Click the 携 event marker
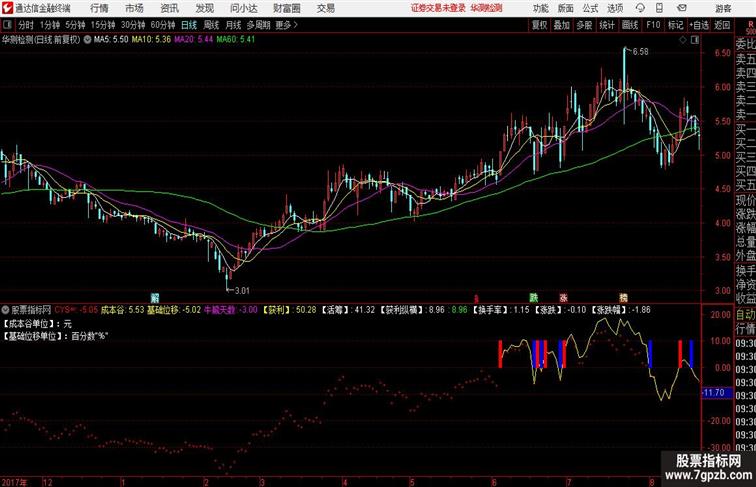Image resolution: width=756 pixels, height=487 pixels. tap(623, 298)
